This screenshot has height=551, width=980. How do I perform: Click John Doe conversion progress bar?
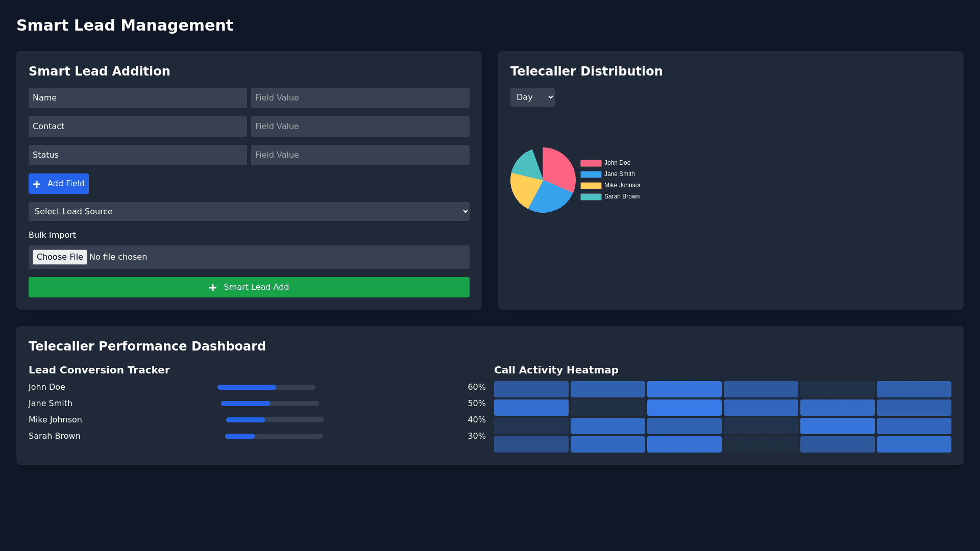tap(266, 387)
